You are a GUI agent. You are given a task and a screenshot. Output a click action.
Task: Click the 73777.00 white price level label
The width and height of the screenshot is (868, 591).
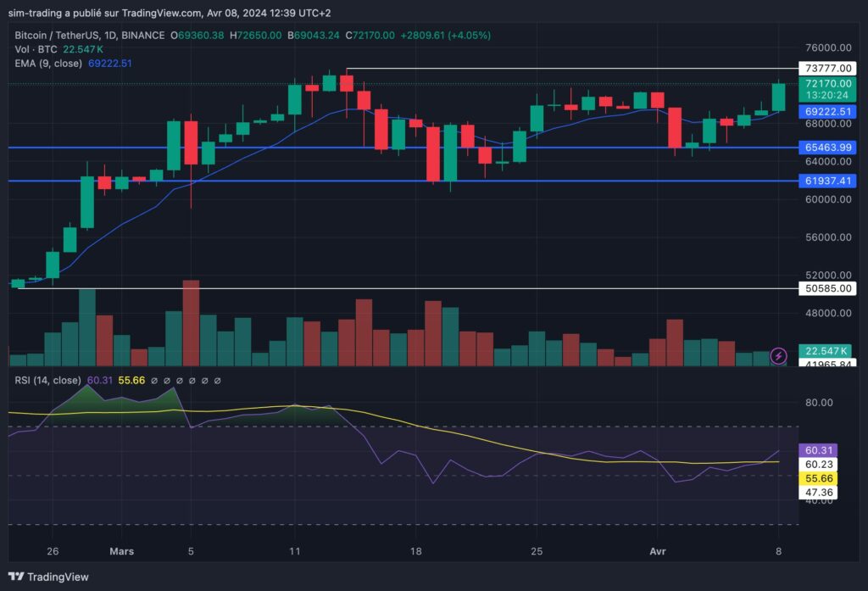829,66
